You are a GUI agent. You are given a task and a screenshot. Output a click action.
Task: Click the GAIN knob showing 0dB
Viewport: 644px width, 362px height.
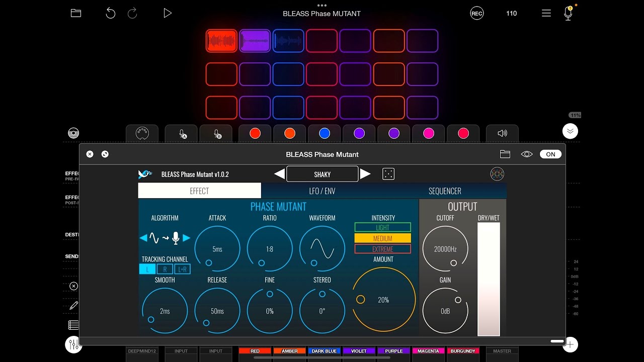pyautogui.click(x=445, y=311)
